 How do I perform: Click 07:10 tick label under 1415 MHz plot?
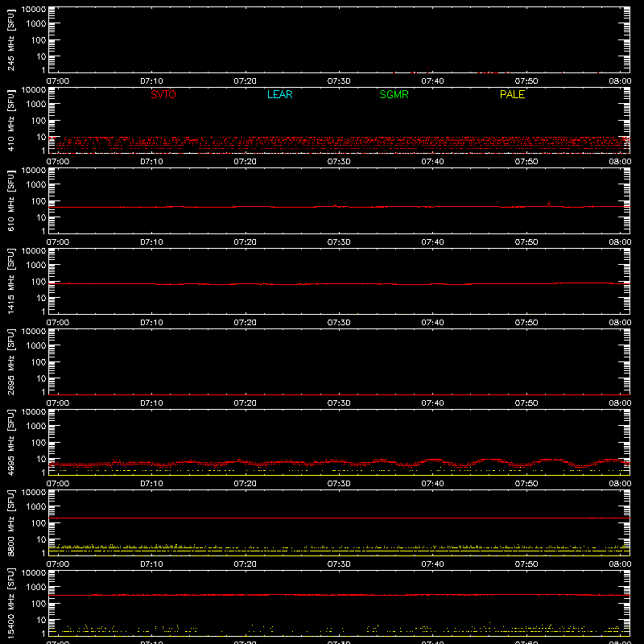click(x=151, y=323)
